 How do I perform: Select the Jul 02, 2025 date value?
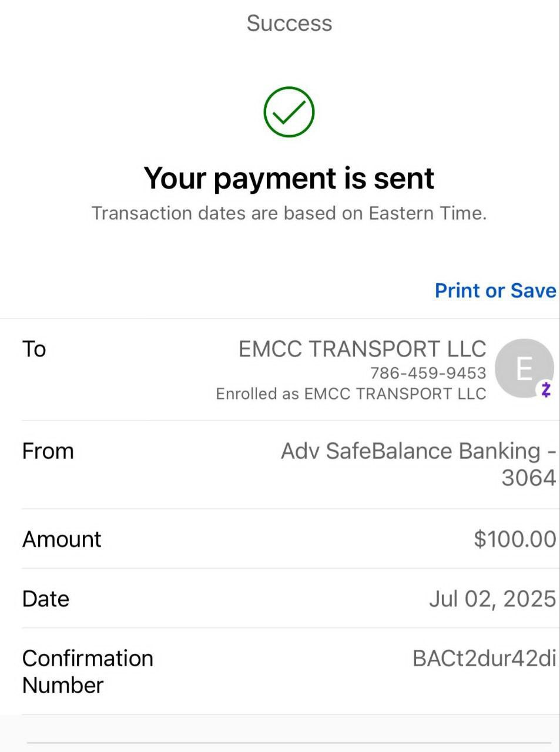(x=492, y=599)
